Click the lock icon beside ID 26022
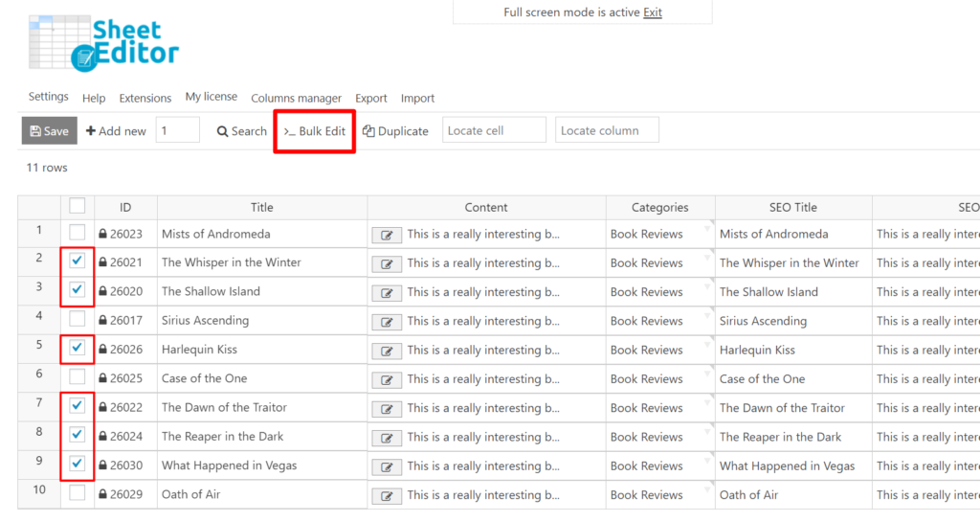This screenshot has height=522, width=980. pyautogui.click(x=102, y=407)
